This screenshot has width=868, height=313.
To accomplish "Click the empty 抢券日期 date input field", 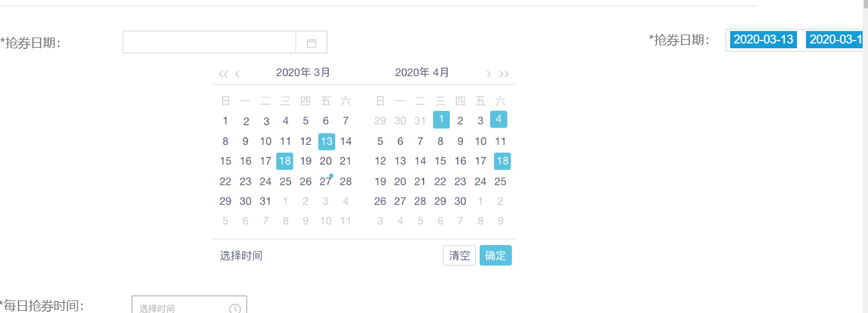I will pyautogui.click(x=209, y=42).
